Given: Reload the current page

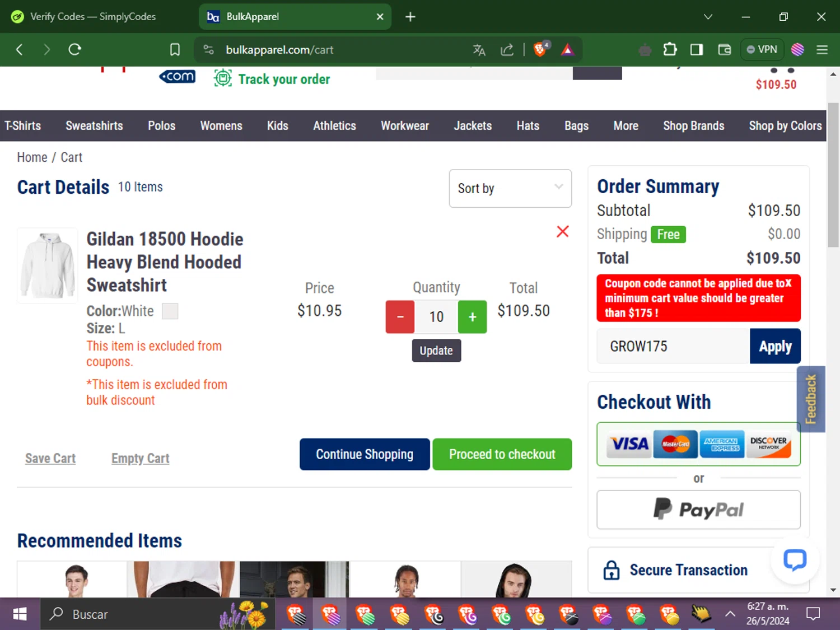Looking at the screenshot, I should 74,49.
